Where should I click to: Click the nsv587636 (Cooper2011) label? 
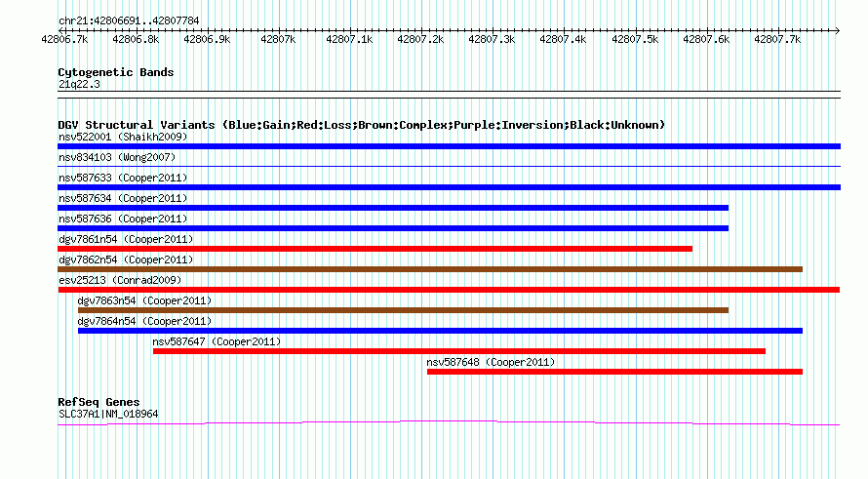(123, 219)
